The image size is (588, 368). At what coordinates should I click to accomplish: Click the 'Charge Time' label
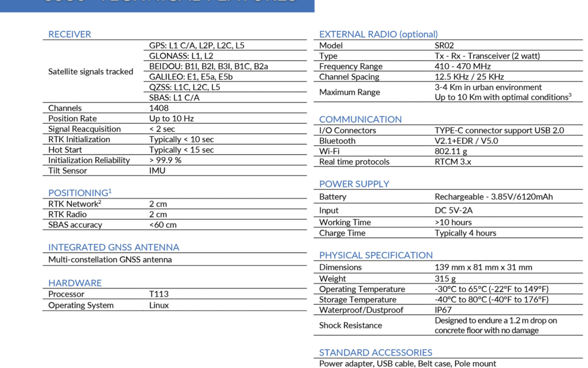point(342,233)
